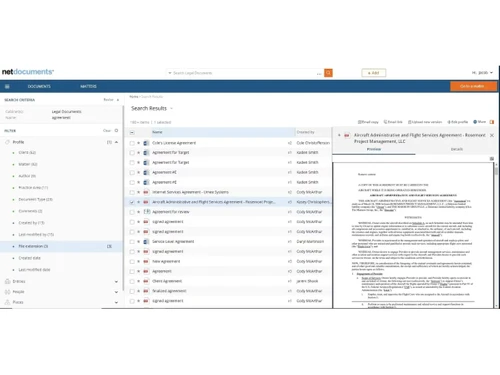
Task: Click the Home breadcrumb link
Action: point(134,97)
